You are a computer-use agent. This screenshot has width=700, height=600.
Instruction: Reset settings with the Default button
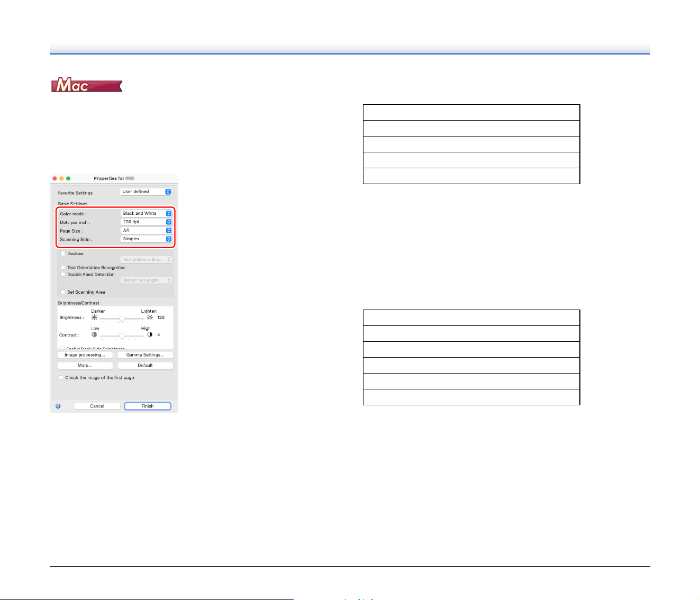coord(145,366)
